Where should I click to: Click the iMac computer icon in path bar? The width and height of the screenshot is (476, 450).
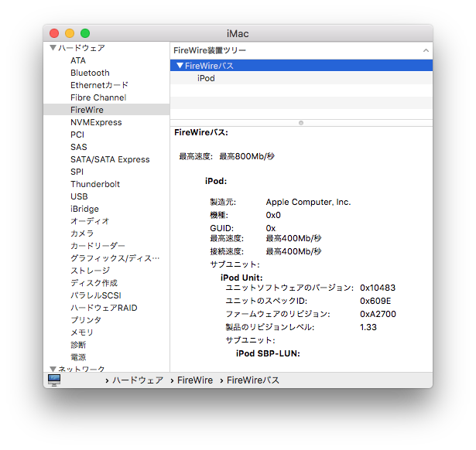[x=54, y=380]
